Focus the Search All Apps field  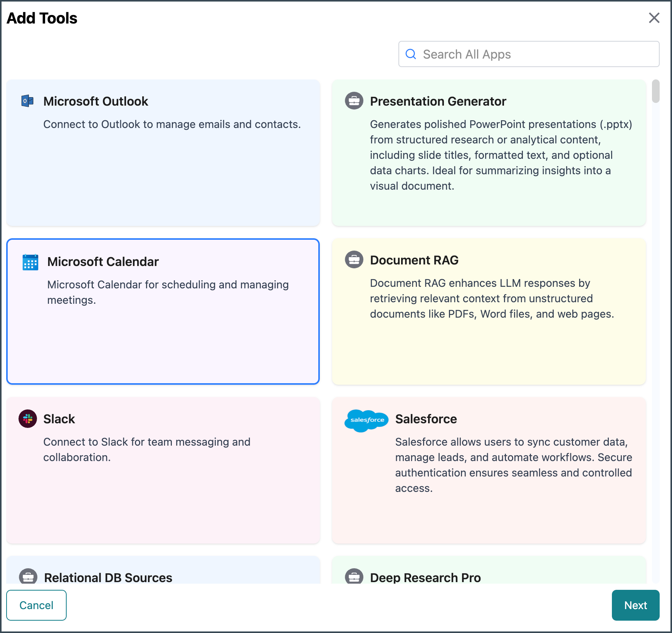pos(529,54)
